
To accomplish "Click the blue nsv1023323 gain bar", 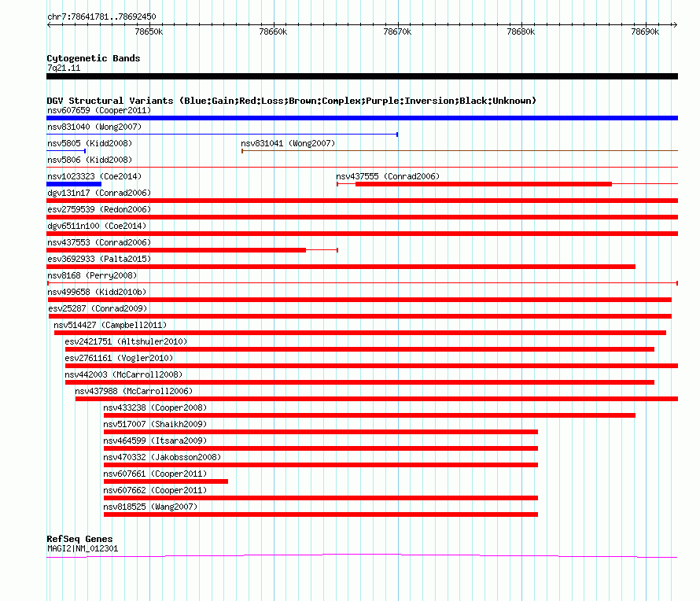I will tap(74, 184).
